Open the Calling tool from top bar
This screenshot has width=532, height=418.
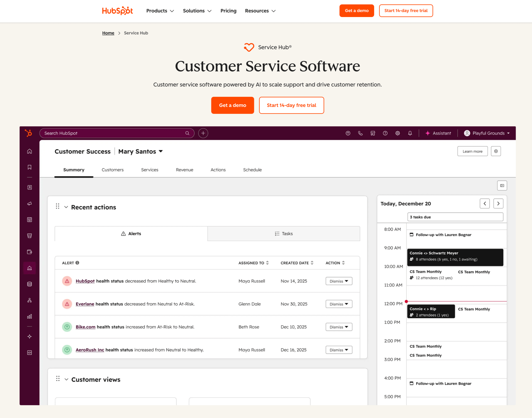pyautogui.click(x=360, y=133)
